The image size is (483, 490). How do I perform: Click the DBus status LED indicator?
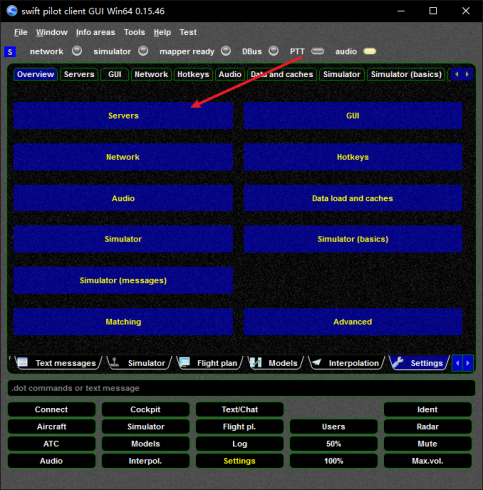coord(274,51)
